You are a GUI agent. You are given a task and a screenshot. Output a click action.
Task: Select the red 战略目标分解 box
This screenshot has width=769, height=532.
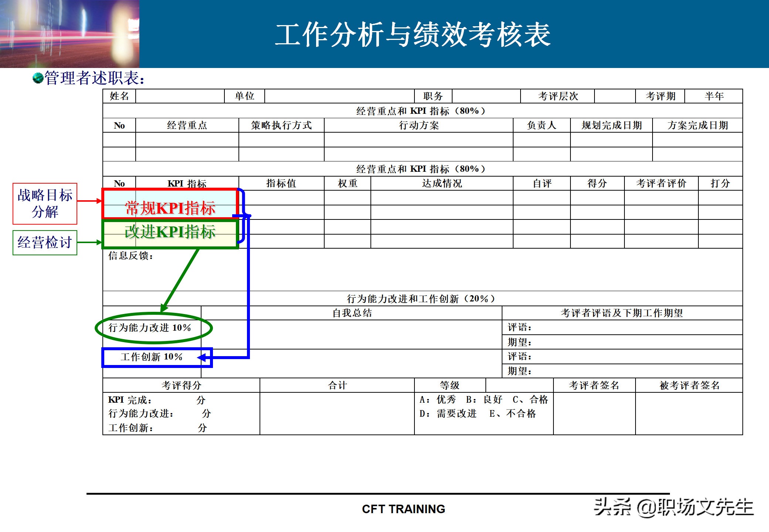click(45, 204)
